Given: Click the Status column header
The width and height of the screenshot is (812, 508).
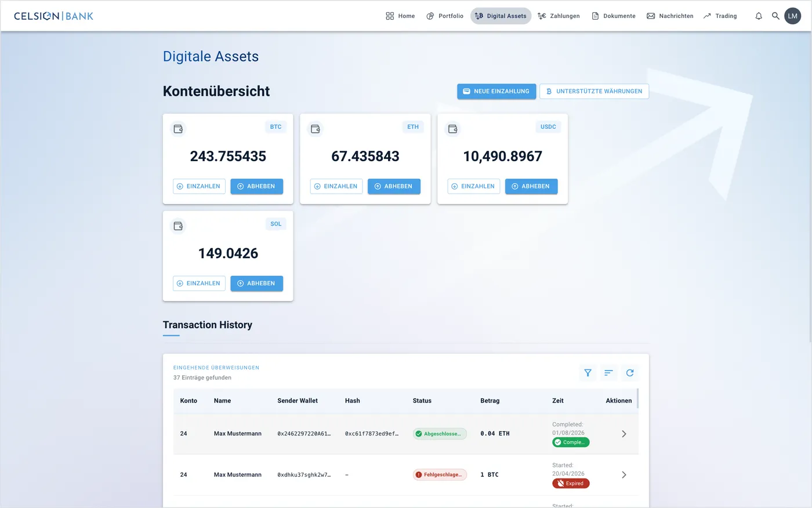Looking at the screenshot, I should coord(422,401).
